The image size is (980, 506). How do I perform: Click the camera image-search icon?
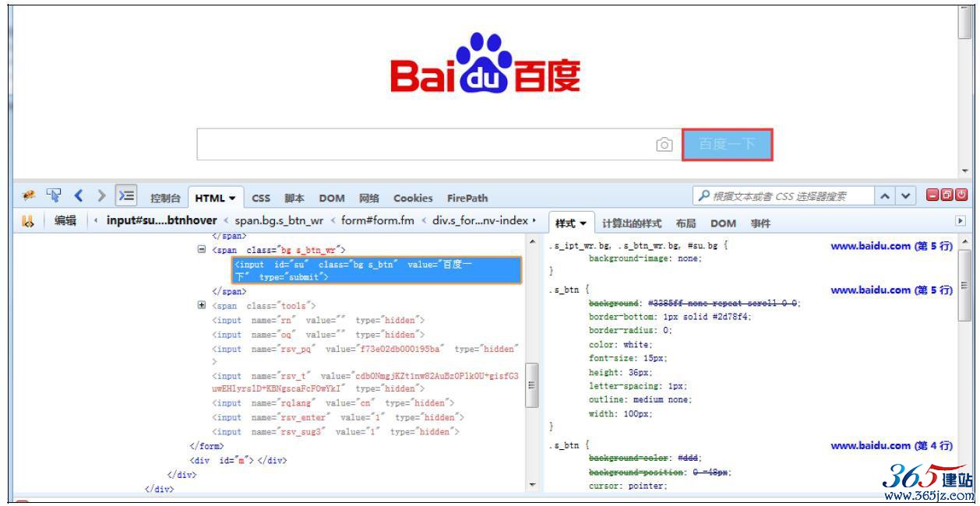(x=664, y=145)
